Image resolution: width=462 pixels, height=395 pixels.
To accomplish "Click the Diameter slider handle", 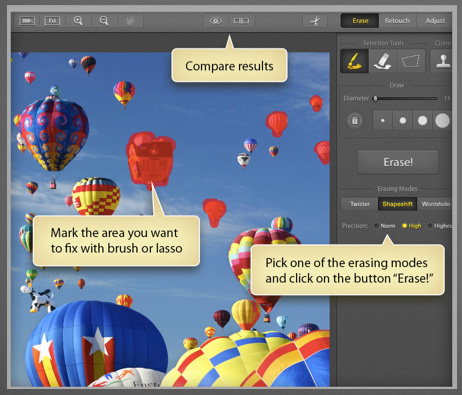I will point(375,98).
